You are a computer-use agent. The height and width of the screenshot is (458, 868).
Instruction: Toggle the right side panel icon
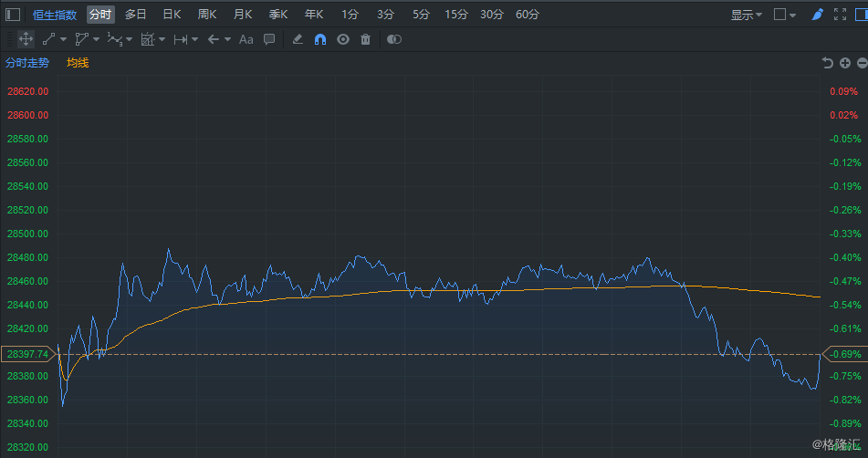tap(862, 15)
